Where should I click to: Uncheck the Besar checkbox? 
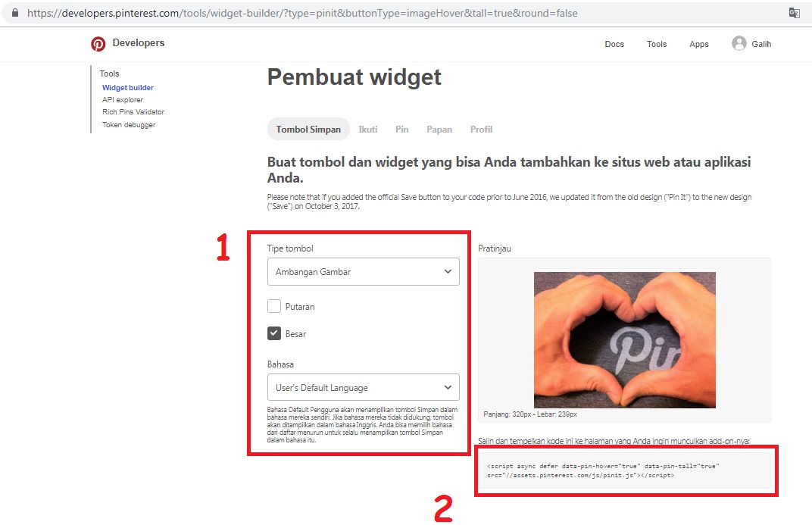pyautogui.click(x=274, y=333)
